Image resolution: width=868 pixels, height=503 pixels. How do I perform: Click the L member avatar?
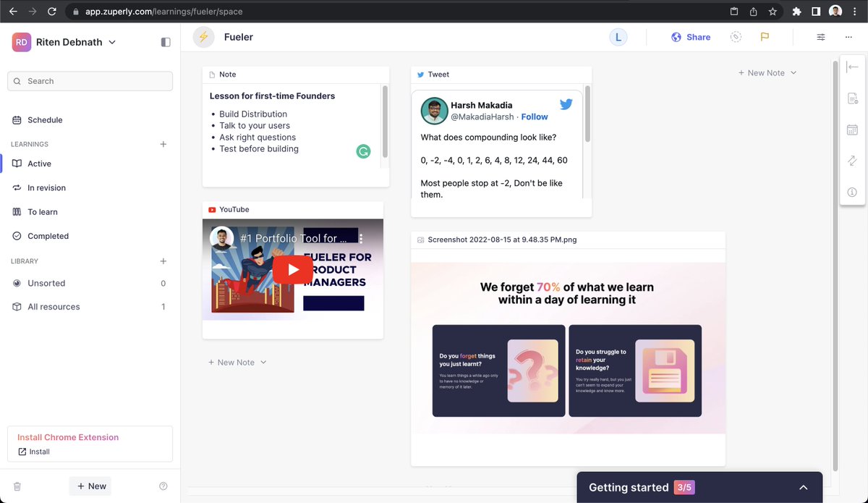click(x=618, y=37)
